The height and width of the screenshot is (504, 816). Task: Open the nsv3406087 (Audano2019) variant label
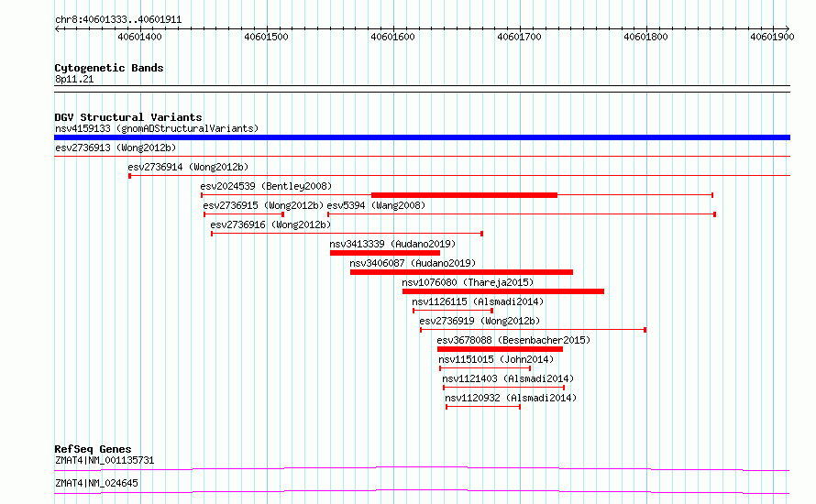pyautogui.click(x=413, y=263)
